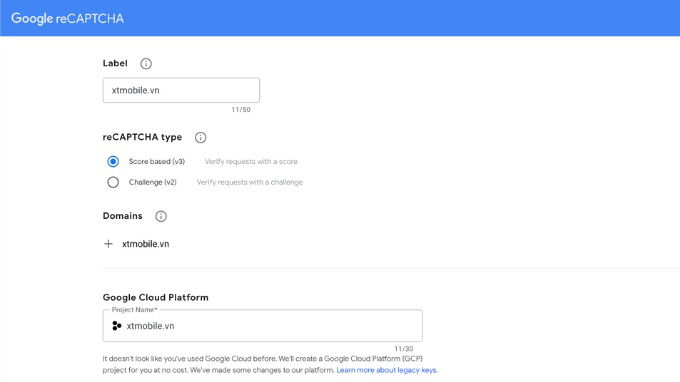The width and height of the screenshot is (680, 382).
Task: Click 'Verify requests with a challenge' text
Action: [x=250, y=182]
